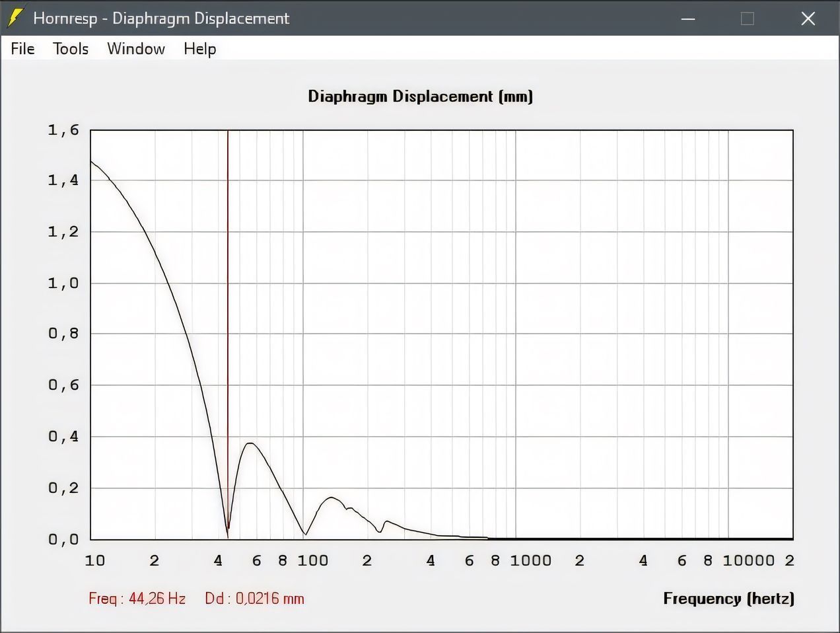Open the Window menu
The image size is (840, 633).
point(136,49)
